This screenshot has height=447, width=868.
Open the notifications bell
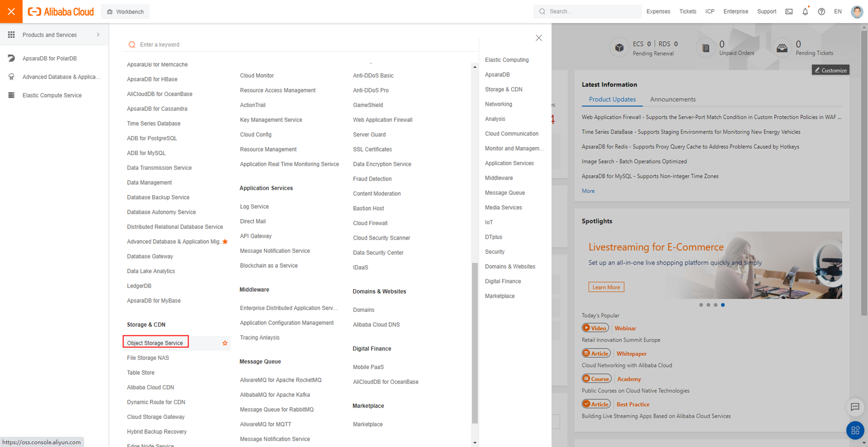pos(805,11)
